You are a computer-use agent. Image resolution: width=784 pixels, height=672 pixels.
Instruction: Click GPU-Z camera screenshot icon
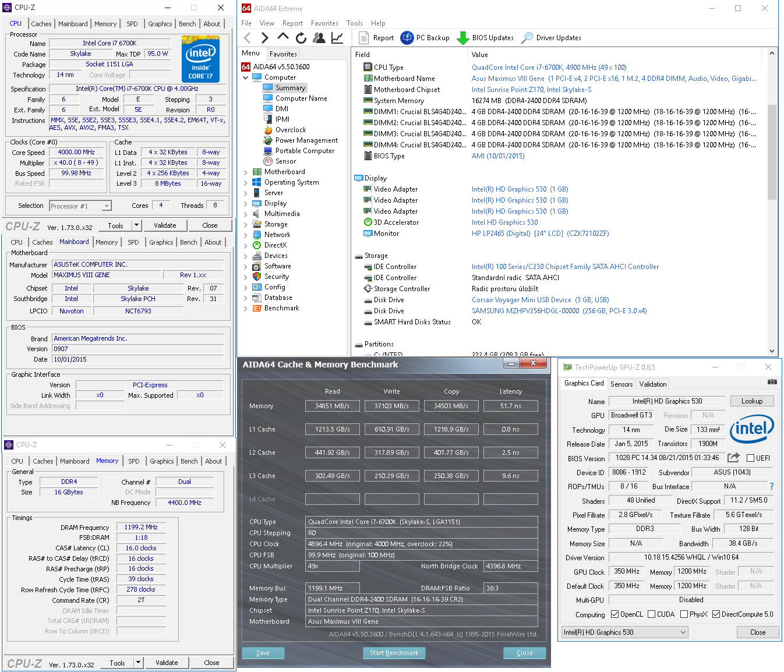[772, 382]
